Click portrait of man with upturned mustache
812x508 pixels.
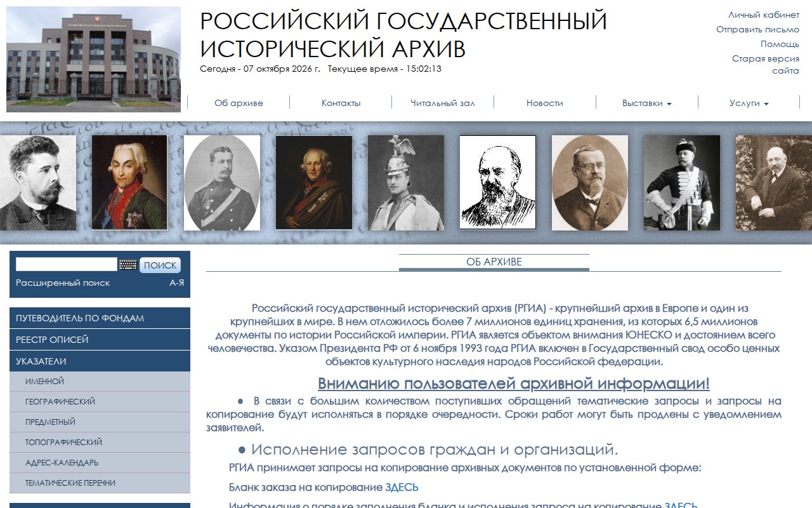click(38, 183)
